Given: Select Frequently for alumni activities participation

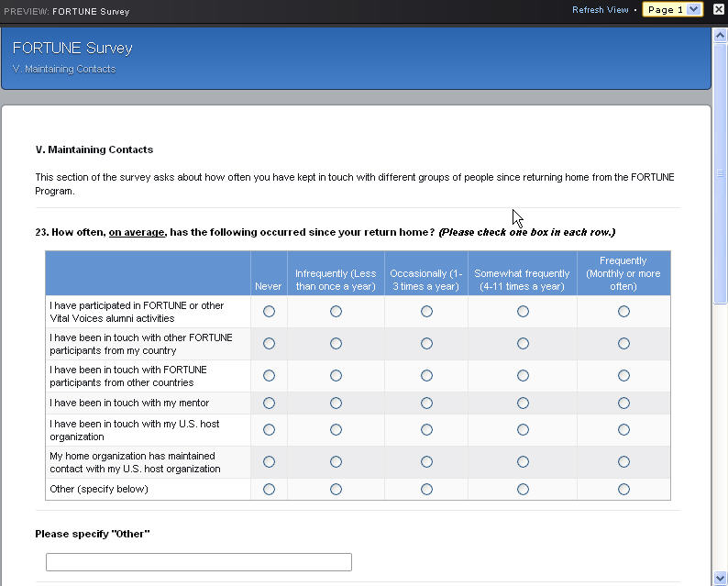Looking at the screenshot, I should point(623,312).
